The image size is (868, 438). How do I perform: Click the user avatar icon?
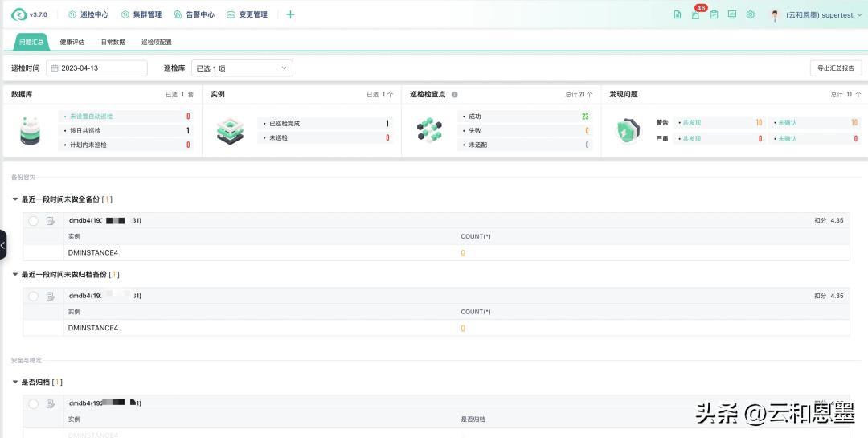coord(775,15)
